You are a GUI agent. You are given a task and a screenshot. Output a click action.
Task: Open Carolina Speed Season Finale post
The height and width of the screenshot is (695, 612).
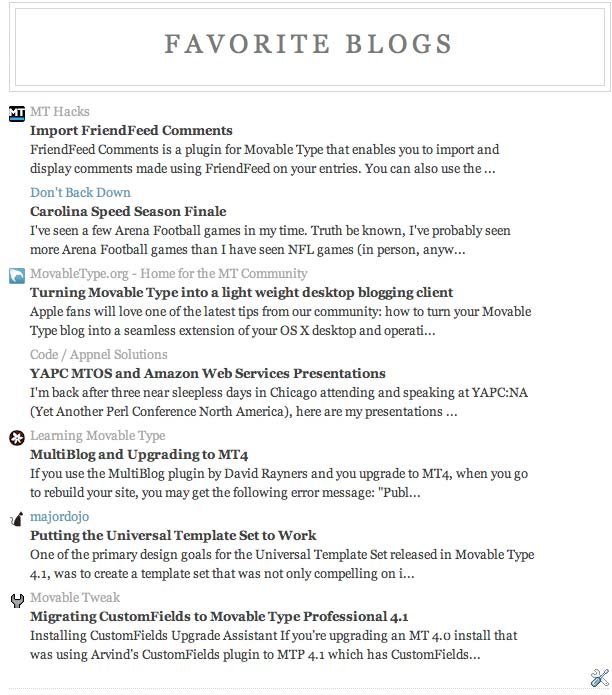tap(128, 211)
